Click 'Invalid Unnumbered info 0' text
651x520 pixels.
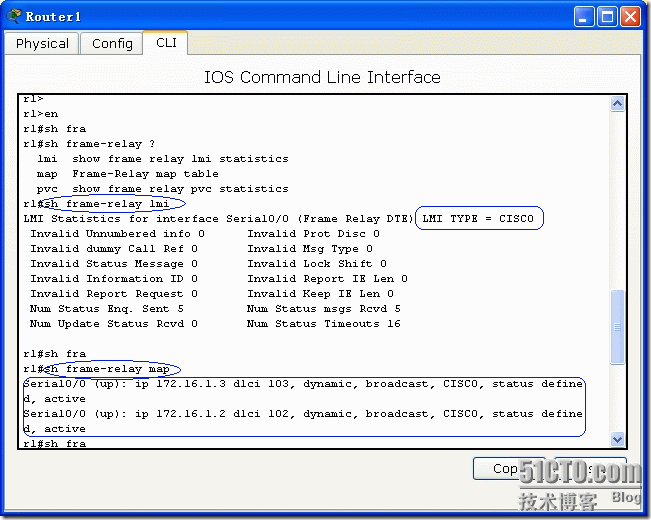[117, 233]
